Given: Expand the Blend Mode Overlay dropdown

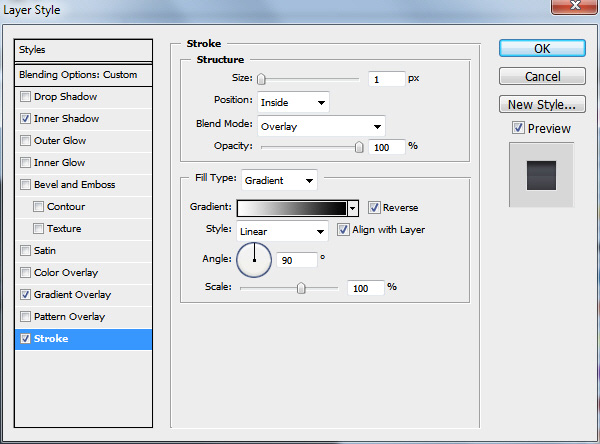Looking at the screenshot, I should pos(321,126).
